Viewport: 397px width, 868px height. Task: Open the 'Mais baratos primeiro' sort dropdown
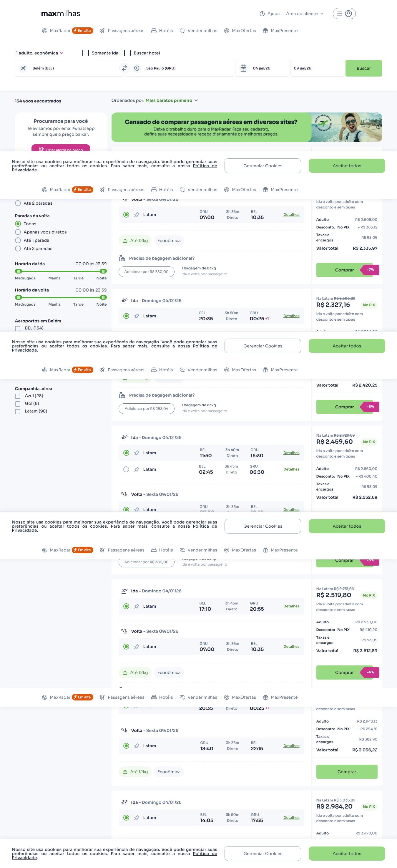click(172, 100)
